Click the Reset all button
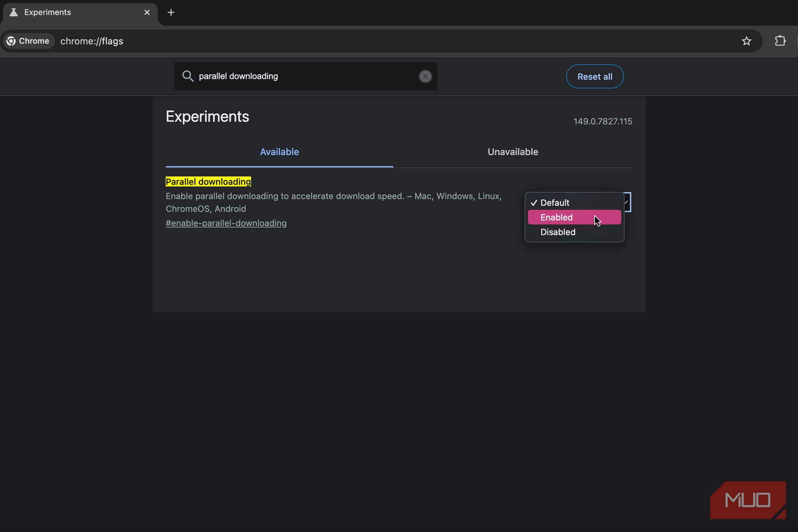This screenshot has height=532, width=798. tap(595, 77)
